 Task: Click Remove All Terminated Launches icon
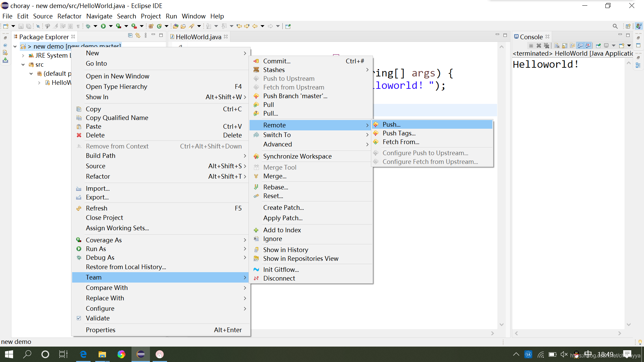coord(547,46)
